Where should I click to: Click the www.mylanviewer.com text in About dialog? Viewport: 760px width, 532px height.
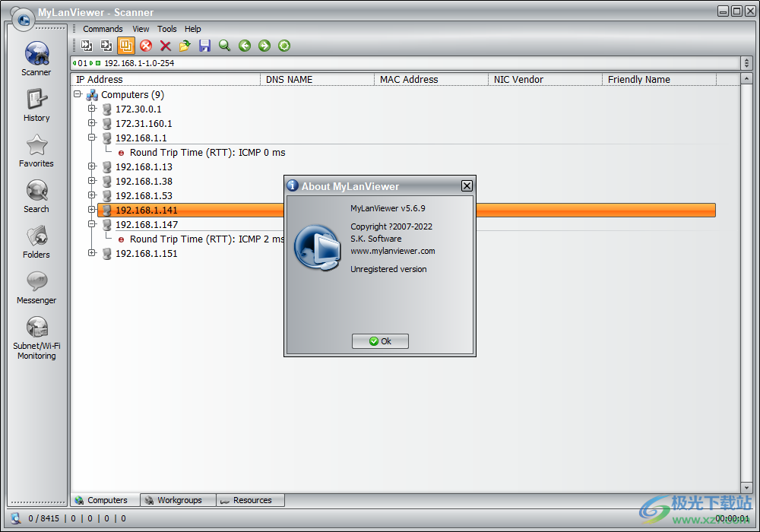coord(393,251)
